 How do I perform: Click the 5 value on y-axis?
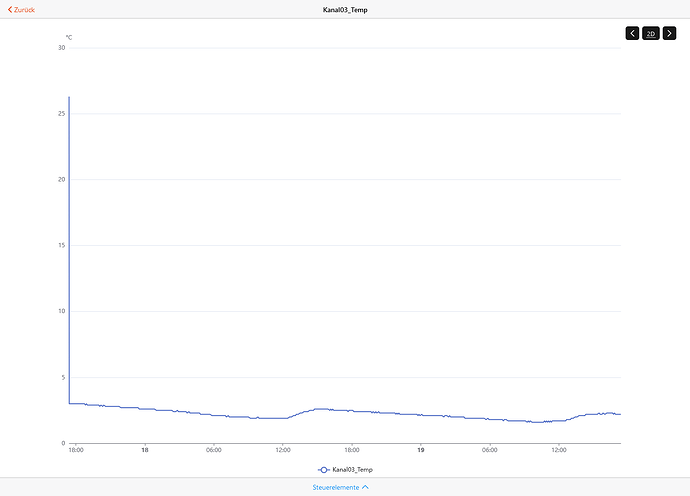point(63,377)
